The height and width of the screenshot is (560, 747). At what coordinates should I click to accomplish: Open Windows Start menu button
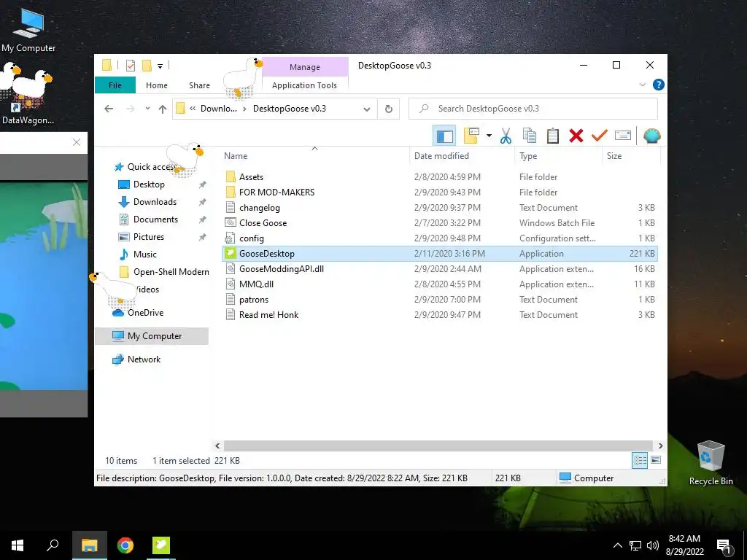(18, 545)
